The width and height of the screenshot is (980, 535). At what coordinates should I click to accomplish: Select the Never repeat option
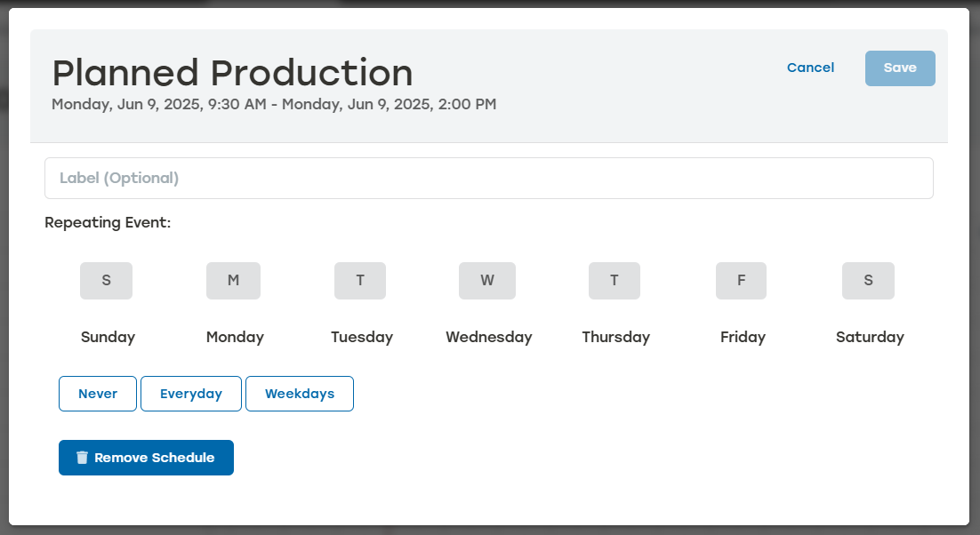[x=97, y=393]
